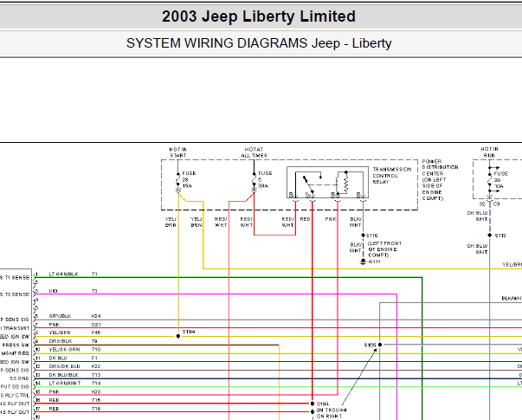
Task: Click circuit code "K24"
Action: coord(96,316)
